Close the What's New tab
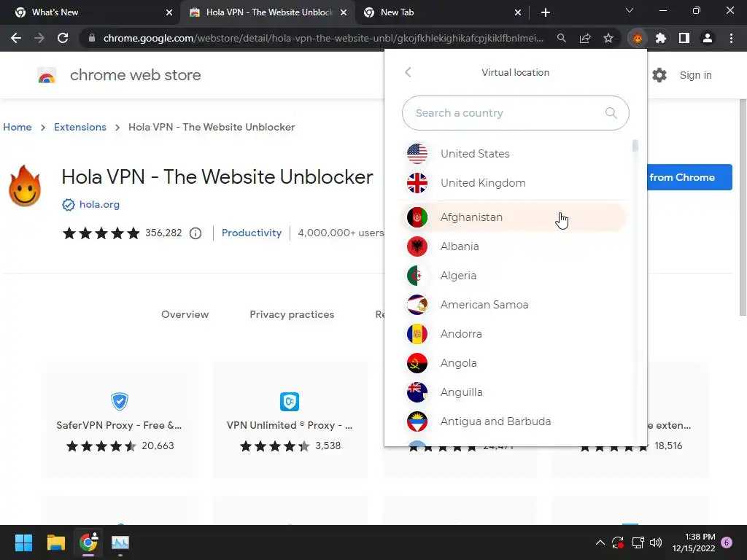747x560 pixels. [169, 12]
